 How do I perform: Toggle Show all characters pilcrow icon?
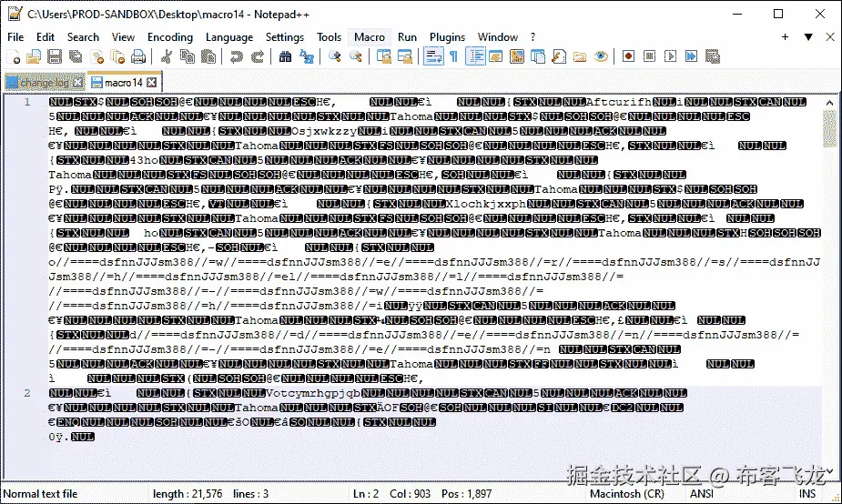[x=453, y=56]
